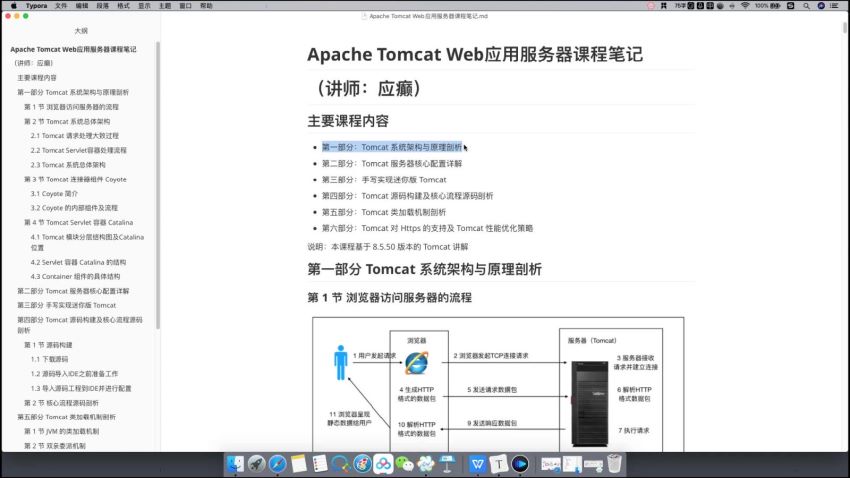Image resolution: width=850 pixels, height=478 pixels.
Task: Jump to outline 2.2 Tomcat Servlet容器处理流程
Action: 79,151
